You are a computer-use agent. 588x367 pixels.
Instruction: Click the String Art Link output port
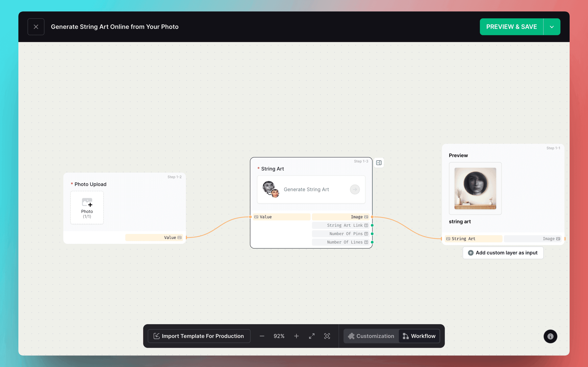click(372, 226)
